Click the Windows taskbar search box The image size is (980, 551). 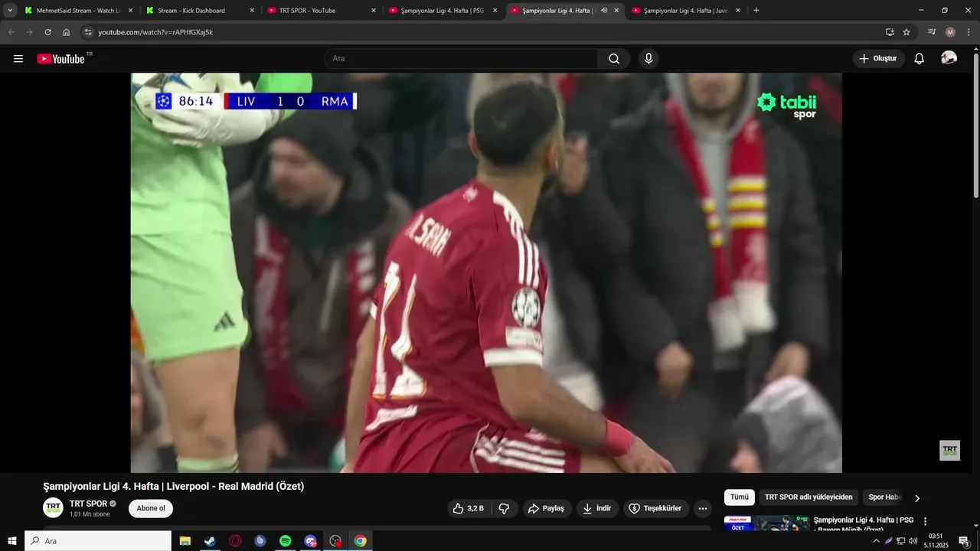(98, 541)
